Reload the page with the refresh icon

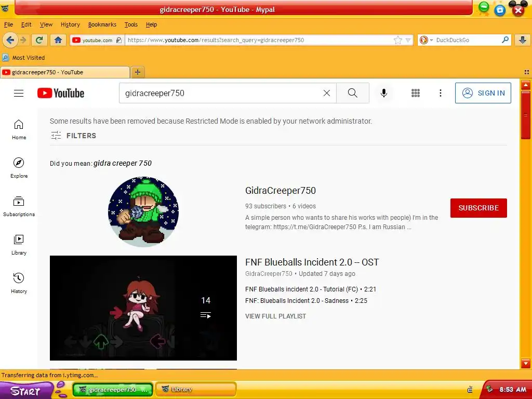tap(39, 40)
